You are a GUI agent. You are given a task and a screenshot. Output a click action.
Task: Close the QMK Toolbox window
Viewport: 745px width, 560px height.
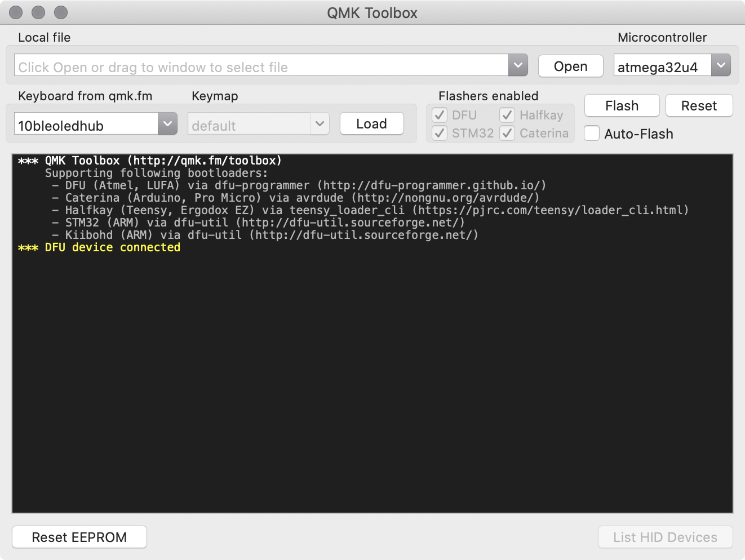16,12
